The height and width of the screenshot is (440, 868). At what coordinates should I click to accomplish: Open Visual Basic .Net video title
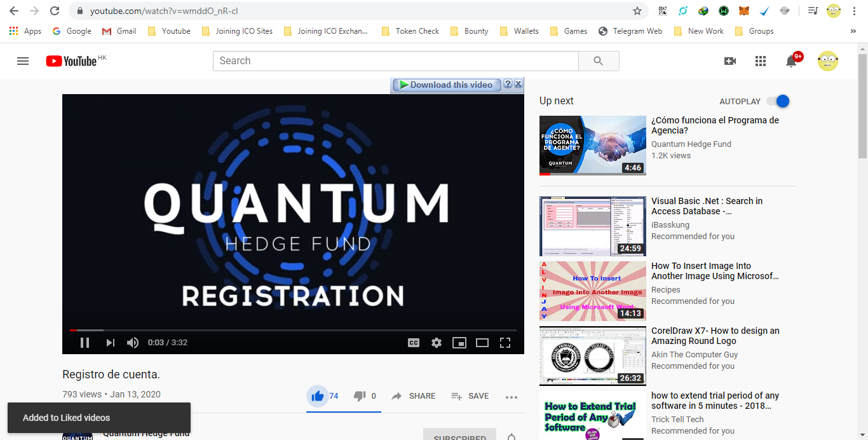707,206
